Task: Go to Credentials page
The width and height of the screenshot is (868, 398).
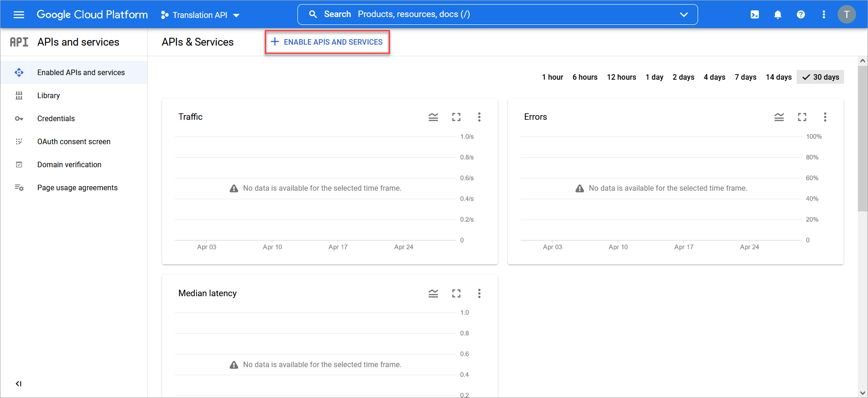Action: [74, 118]
